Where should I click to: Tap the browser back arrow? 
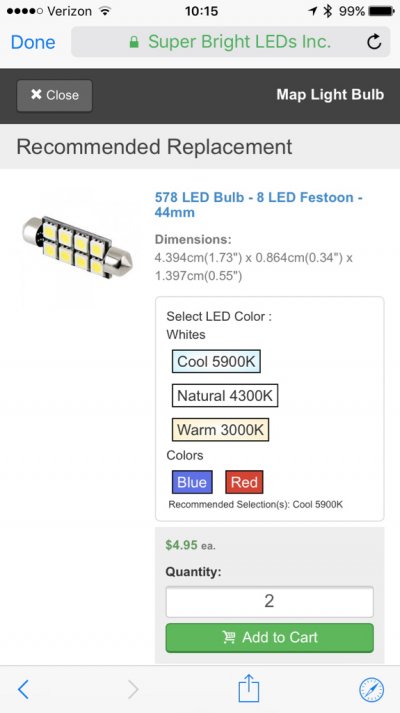(x=23, y=689)
